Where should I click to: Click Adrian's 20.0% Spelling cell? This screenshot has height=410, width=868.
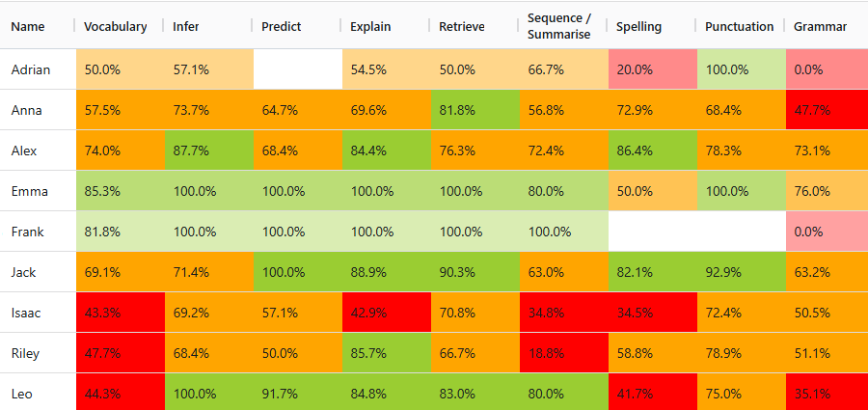tap(653, 69)
